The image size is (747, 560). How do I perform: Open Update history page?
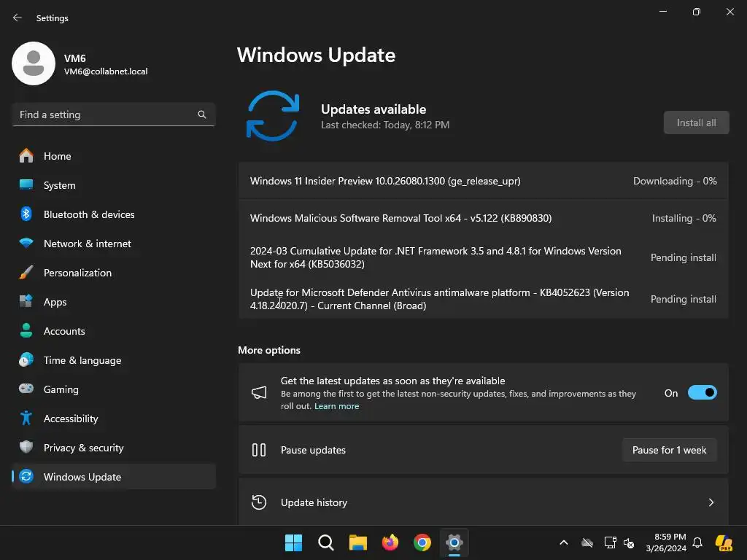point(484,502)
